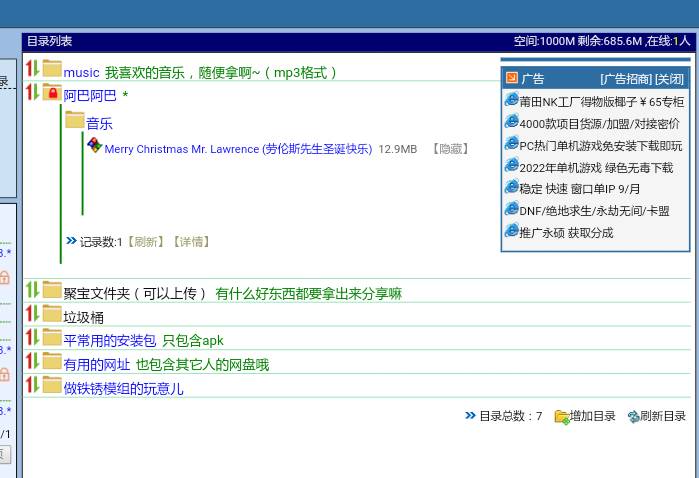Toggle 隐藏 for the Merry Christmas file
Viewport: 699px width, 478px height.
click(451, 149)
